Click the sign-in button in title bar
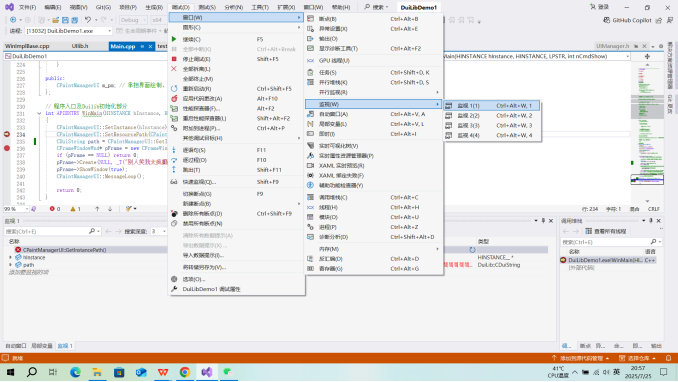This screenshot has height=382, width=678. tap(599, 7)
